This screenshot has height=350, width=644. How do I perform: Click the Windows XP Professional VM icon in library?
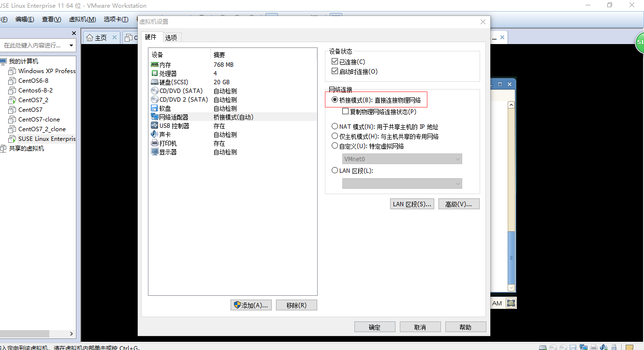pyautogui.click(x=13, y=71)
